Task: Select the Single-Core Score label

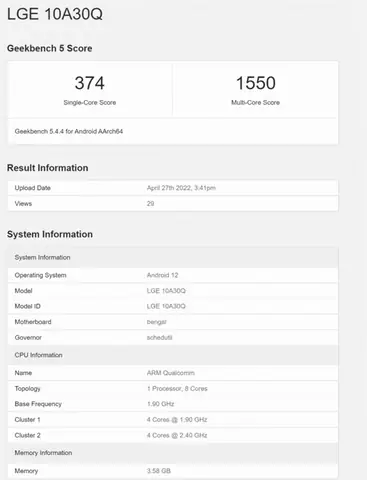Action: [90, 103]
